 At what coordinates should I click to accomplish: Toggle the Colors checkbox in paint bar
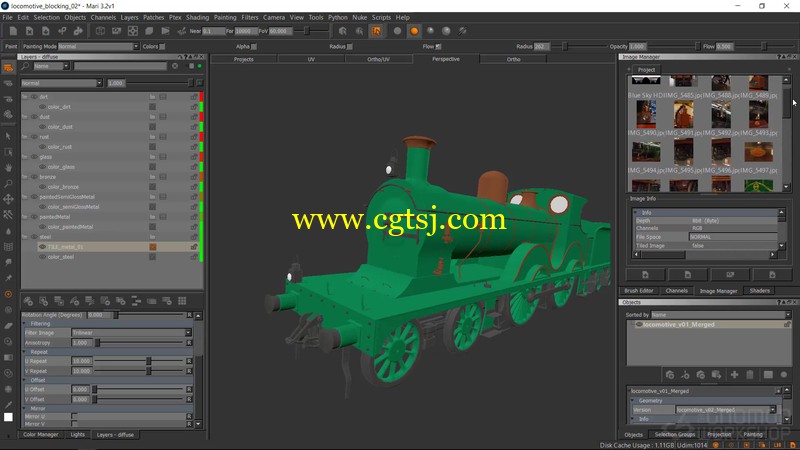(x=162, y=46)
